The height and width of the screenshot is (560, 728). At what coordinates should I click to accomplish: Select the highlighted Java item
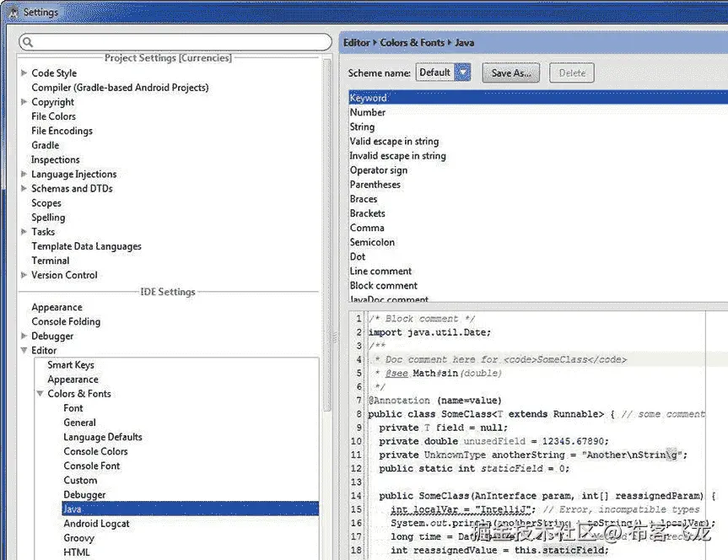click(191, 509)
